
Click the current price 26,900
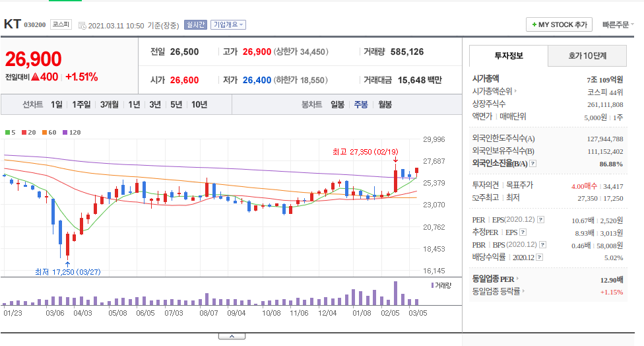coord(33,59)
